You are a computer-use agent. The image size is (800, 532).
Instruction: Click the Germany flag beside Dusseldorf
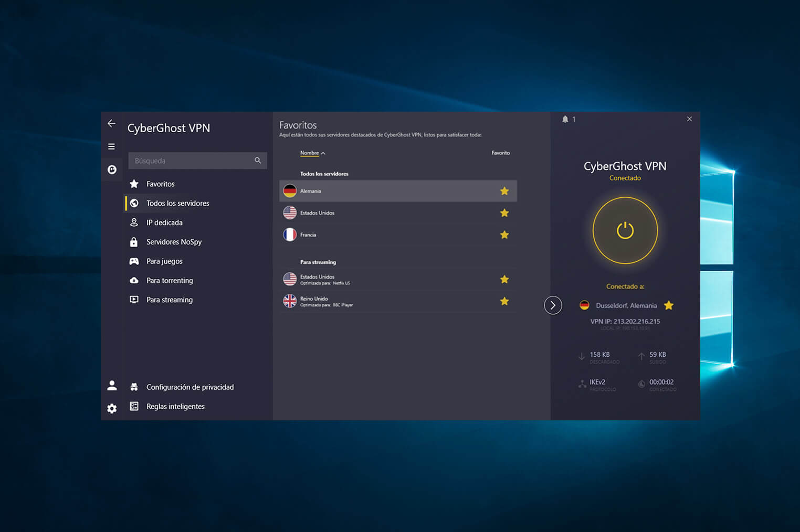coord(584,305)
